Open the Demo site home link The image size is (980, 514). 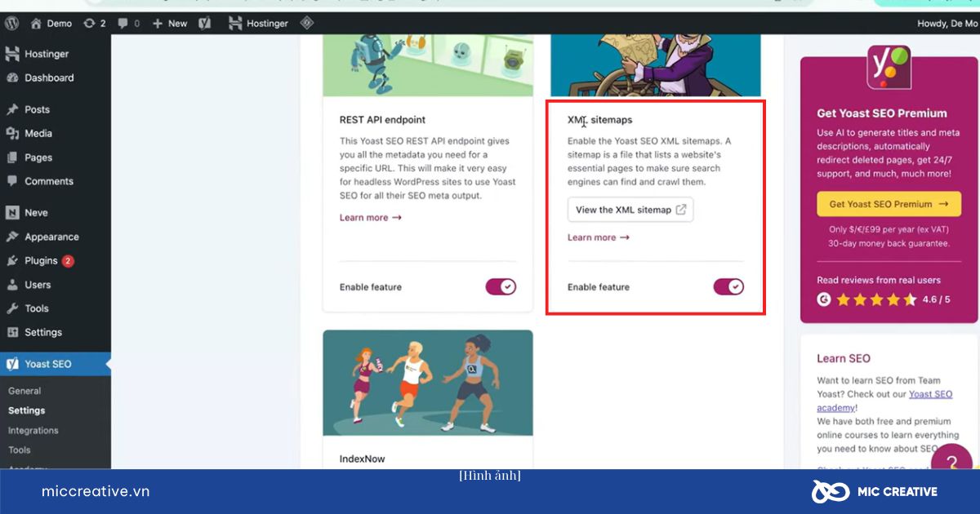[51, 23]
